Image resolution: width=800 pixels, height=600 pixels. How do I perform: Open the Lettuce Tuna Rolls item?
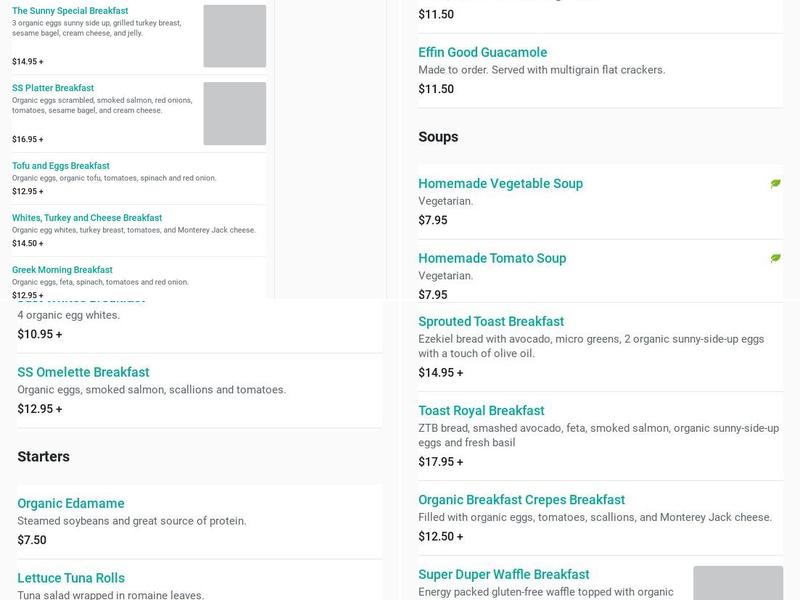(71, 578)
